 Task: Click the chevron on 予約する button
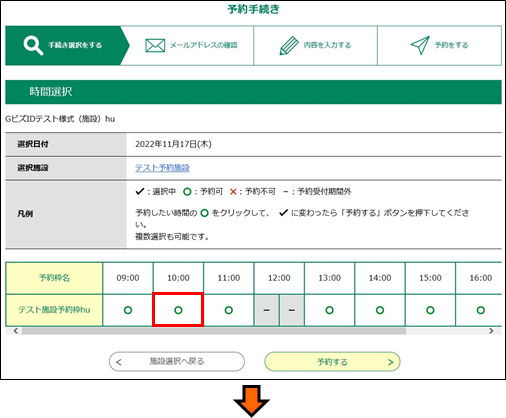(x=390, y=362)
